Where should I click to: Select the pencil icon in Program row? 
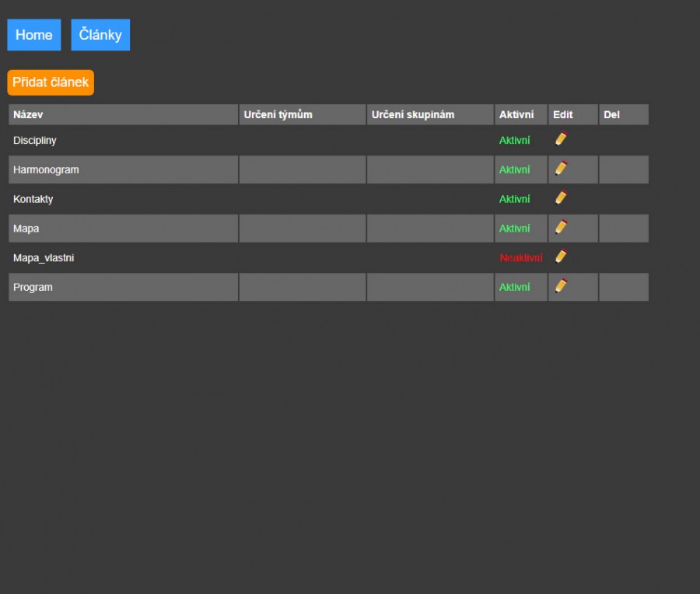pos(561,286)
